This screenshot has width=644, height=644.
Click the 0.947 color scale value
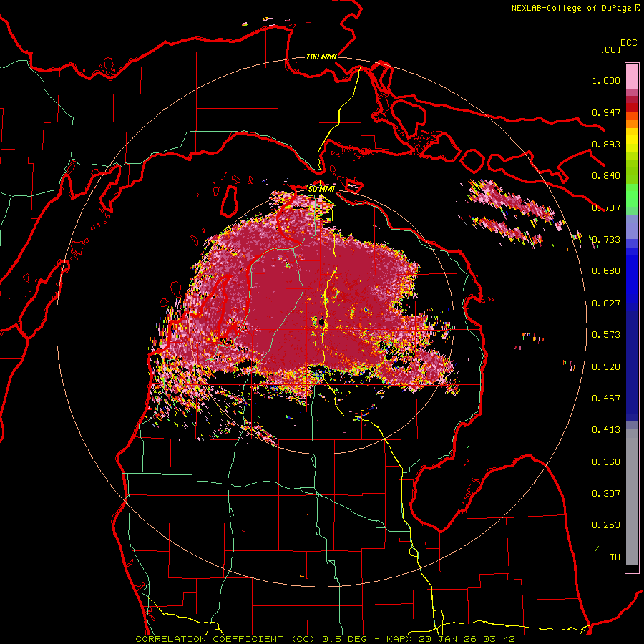pyautogui.click(x=606, y=112)
